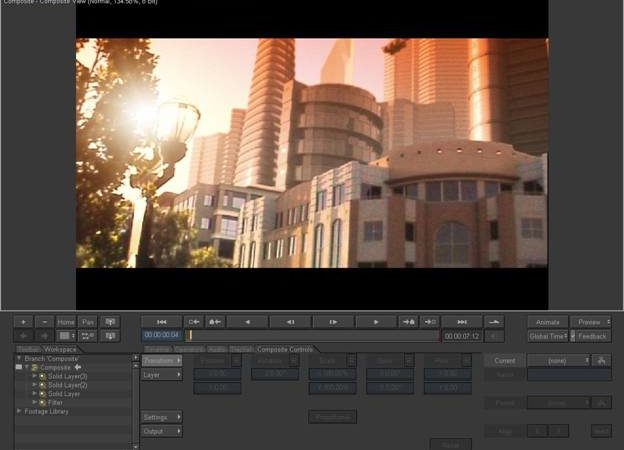Open the Global Time dropdown

(x=548, y=336)
